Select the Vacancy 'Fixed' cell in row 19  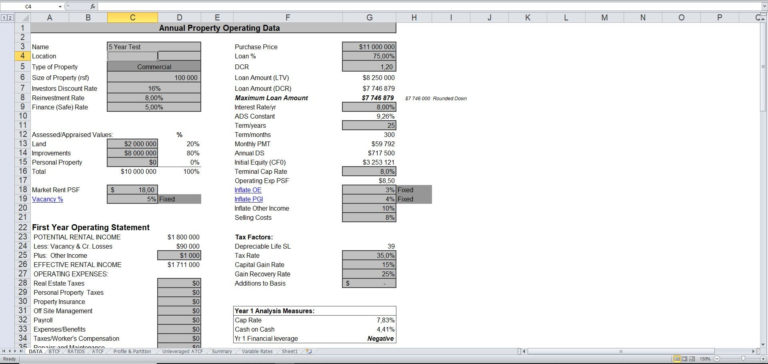pyautogui.click(x=179, y=199)
